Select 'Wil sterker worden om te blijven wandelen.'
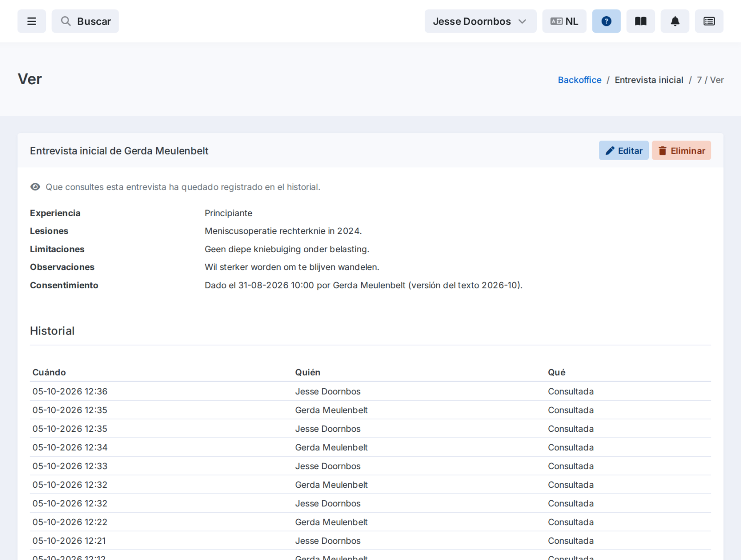Screen dimensions: 741x560 pos(292,267)
